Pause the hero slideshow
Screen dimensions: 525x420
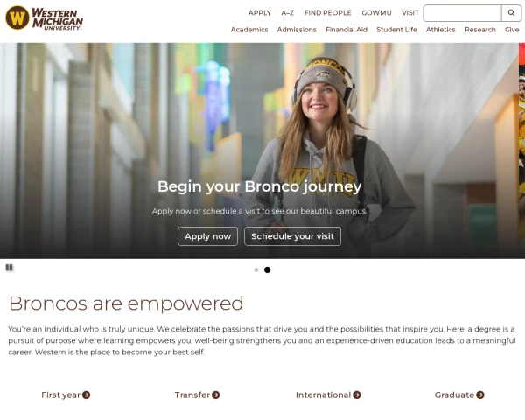click(x=9, y=267)
